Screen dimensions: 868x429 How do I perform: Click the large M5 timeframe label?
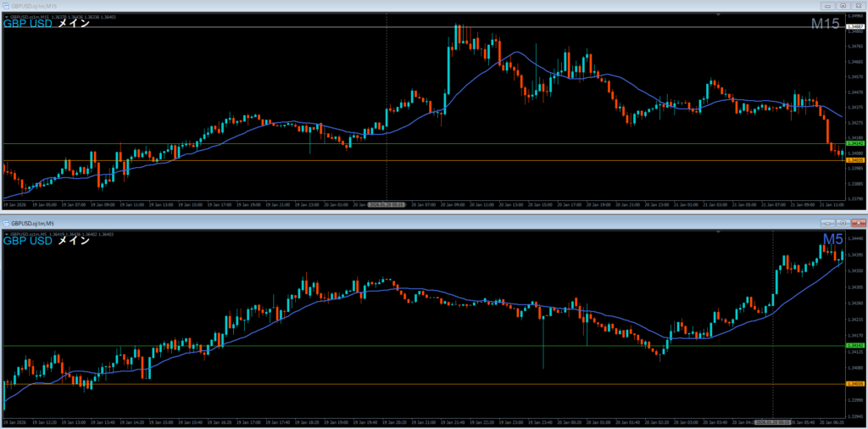pyautogui.click(x=832, y=241)
